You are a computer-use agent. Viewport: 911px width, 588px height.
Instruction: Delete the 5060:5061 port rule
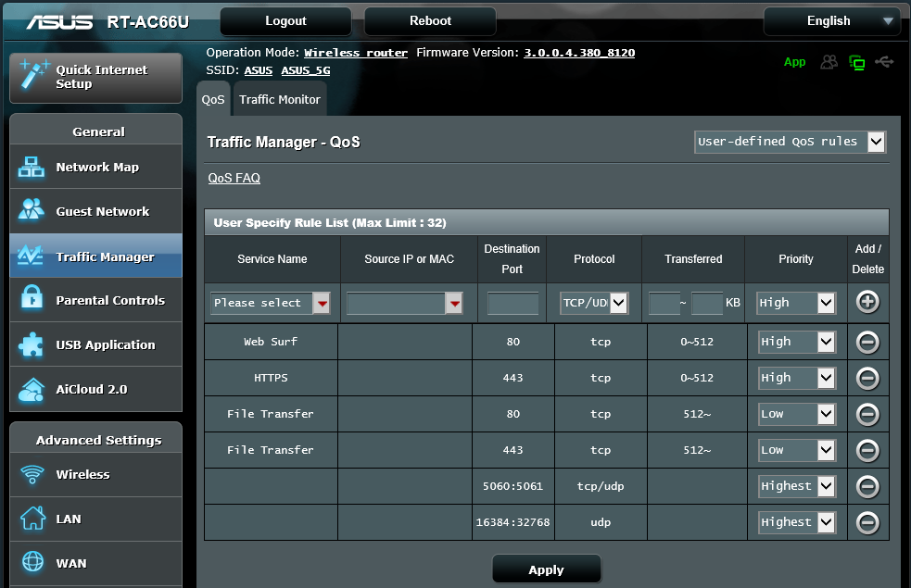[x=867, y=486]
